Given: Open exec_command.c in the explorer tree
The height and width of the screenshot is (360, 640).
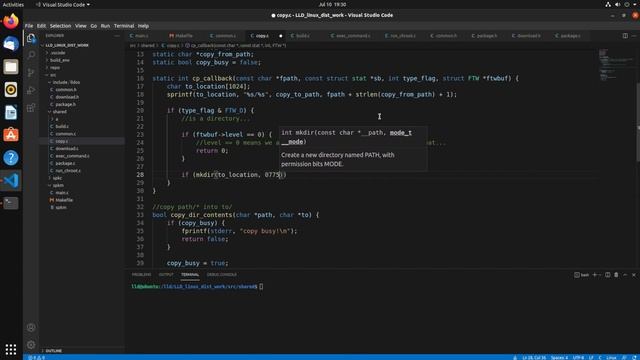Looking at the screenshot, I should 82,156.
